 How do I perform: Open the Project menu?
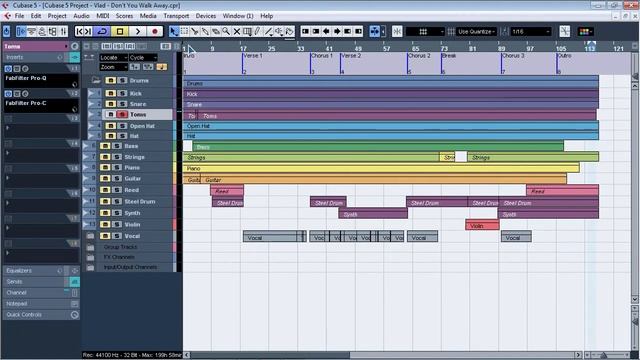57,16
